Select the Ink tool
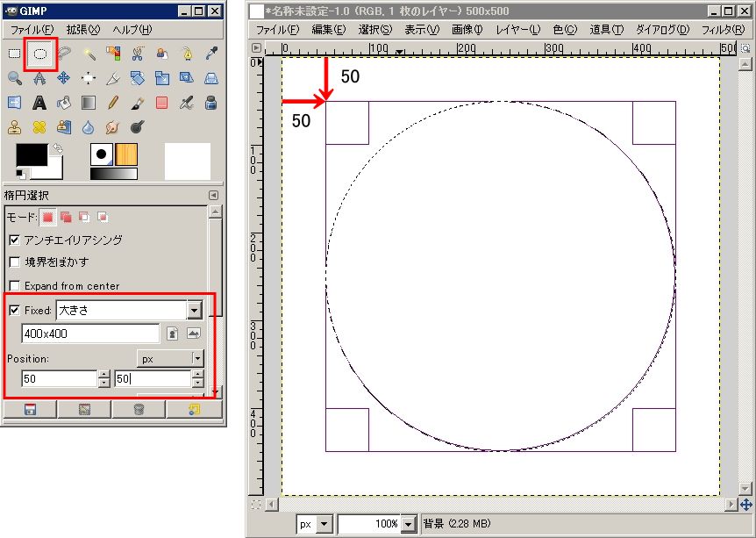 click(211, 103)
